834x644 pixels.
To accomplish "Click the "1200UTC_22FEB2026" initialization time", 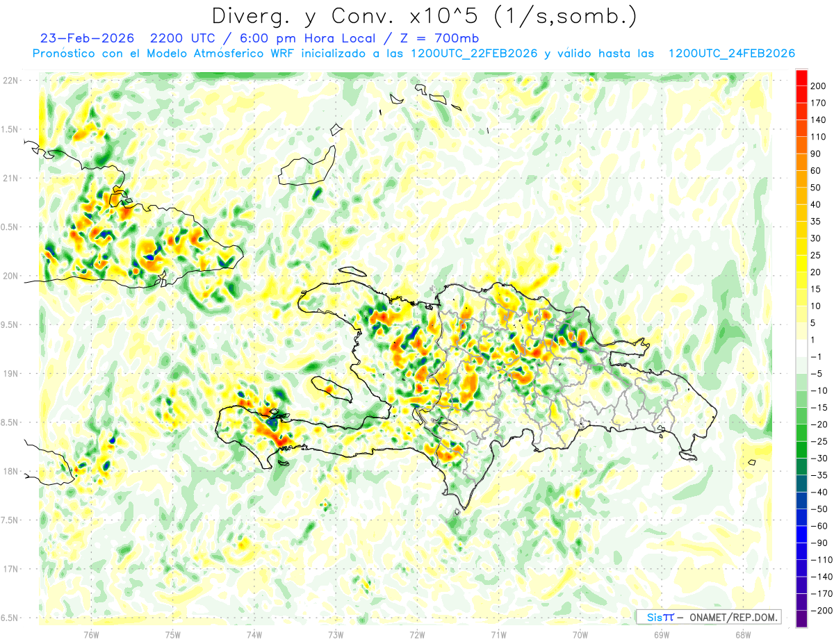I will coord(474,53).
